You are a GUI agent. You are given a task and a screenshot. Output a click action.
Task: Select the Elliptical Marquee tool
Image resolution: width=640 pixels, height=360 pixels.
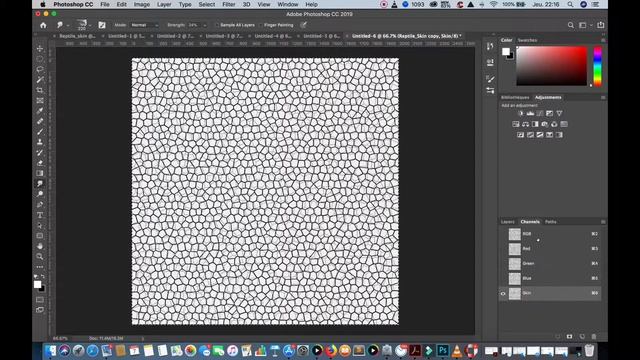point(40,59)
